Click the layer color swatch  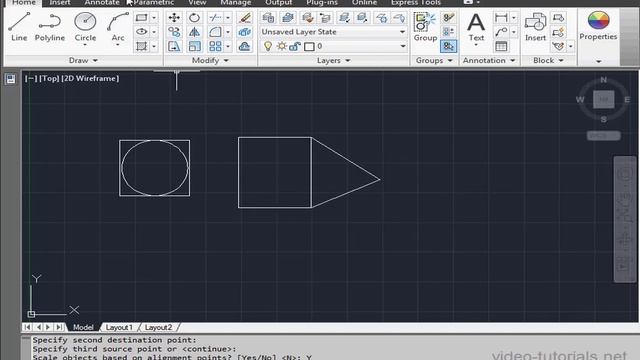click(x=309, y=47)
